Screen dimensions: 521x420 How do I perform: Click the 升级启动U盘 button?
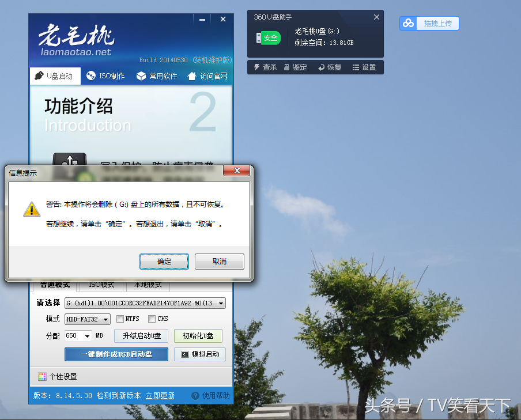(x=141, y=336)
